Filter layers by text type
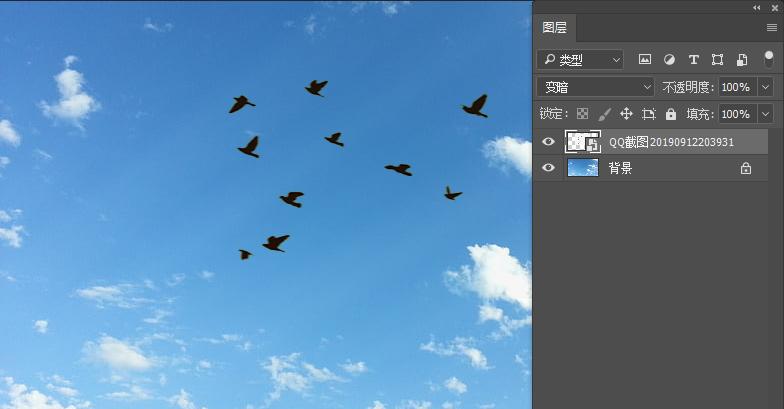This screenshot has height=409, width=784. [x=693, y=60]
